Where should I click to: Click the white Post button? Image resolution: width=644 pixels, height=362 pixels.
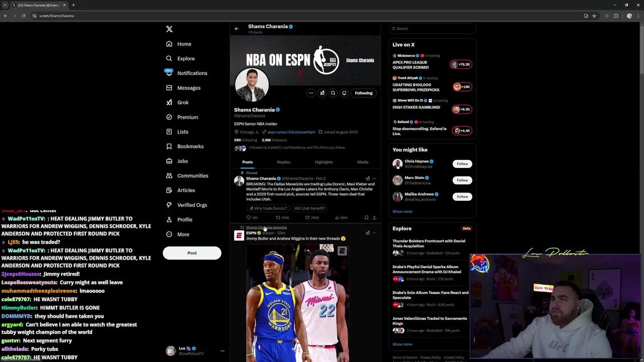(x=192, y=253)
